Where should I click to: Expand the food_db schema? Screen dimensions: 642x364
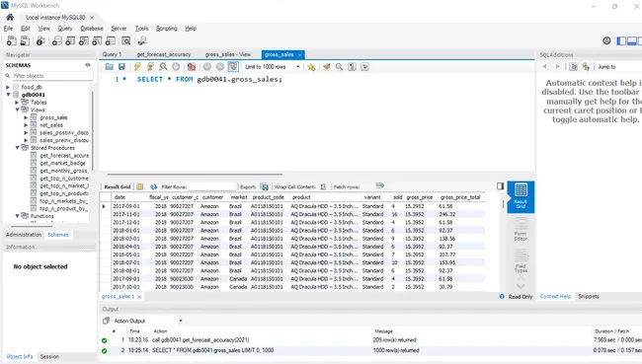pos(8,87)
